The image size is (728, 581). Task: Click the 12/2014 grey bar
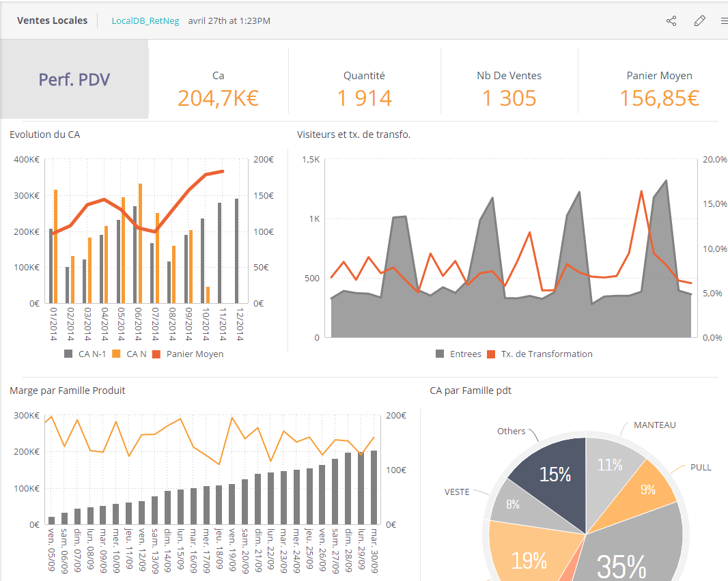click(x=236, y=251)
